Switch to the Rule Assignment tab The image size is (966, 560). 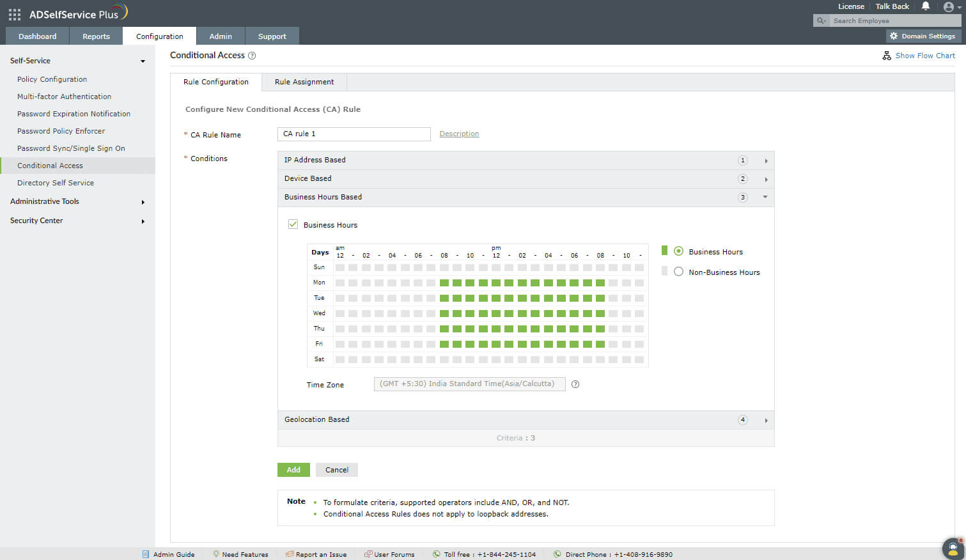click(304, 82)
